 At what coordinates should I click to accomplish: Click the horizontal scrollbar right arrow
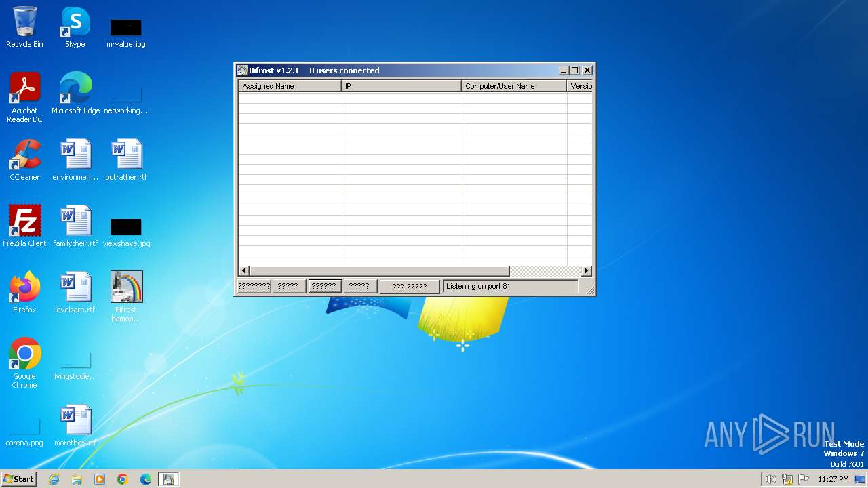pyautogui.click(x=587, y=271)
